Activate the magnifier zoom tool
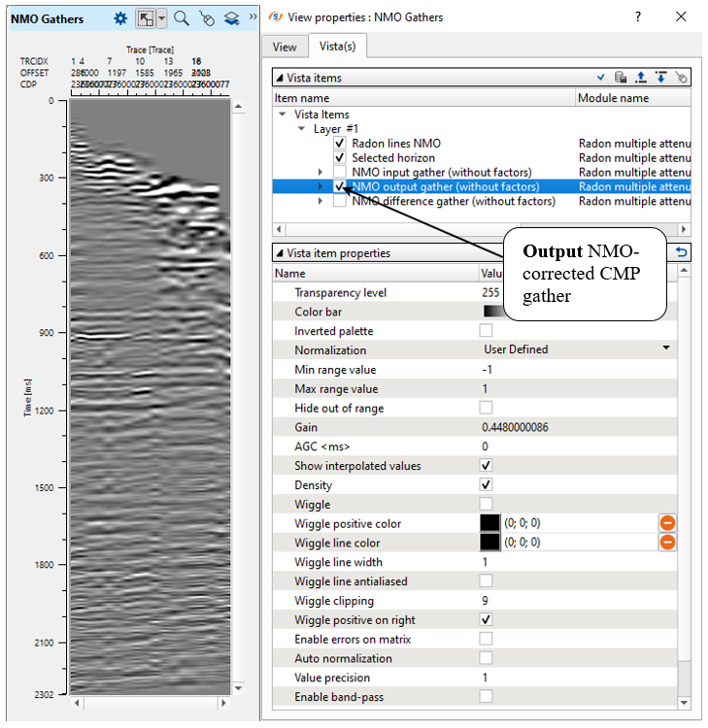 [x=182, y=18]
